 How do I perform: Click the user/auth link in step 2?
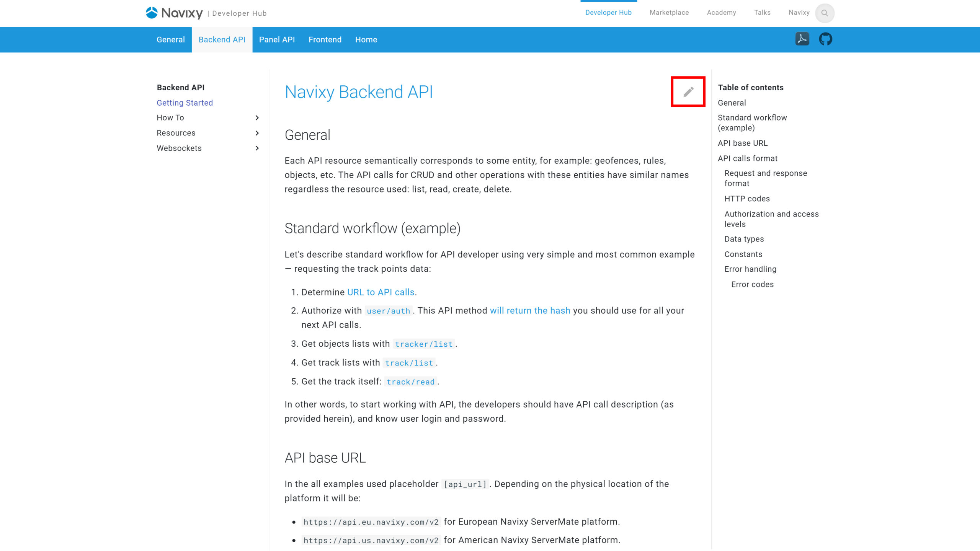click(x=389, y=311)
